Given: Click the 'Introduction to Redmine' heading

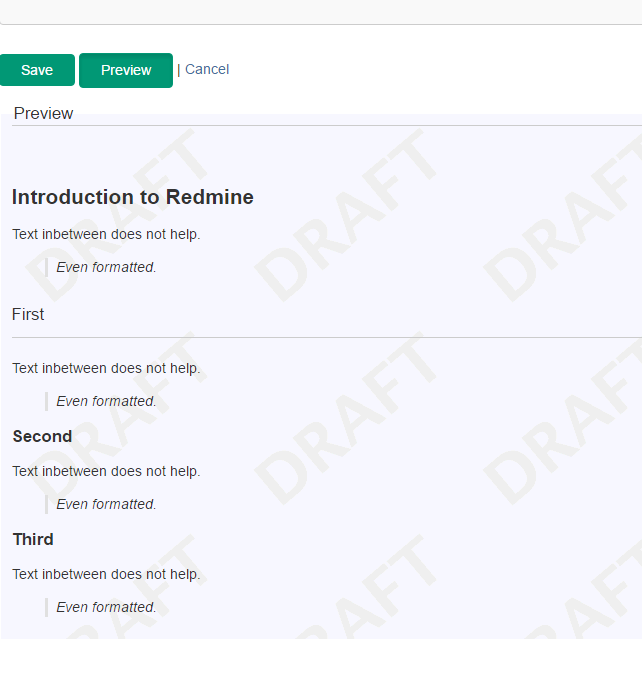Looking at the screenshot, I should coord(133,197).
